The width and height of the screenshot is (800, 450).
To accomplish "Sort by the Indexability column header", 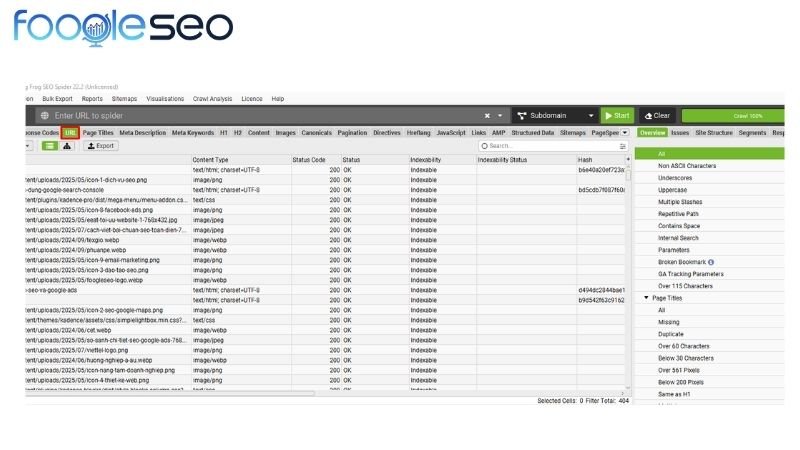I will coord(442,160).
